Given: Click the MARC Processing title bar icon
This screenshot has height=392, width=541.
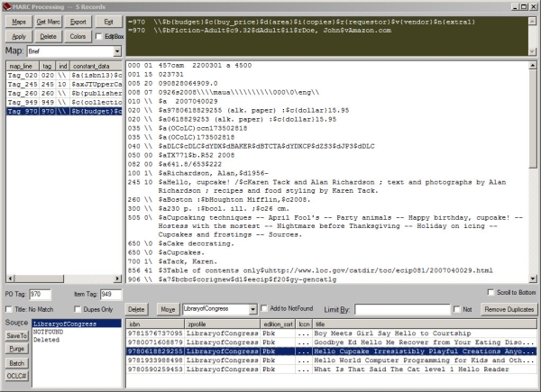Looking at the screenshot, I should [6, 6].
